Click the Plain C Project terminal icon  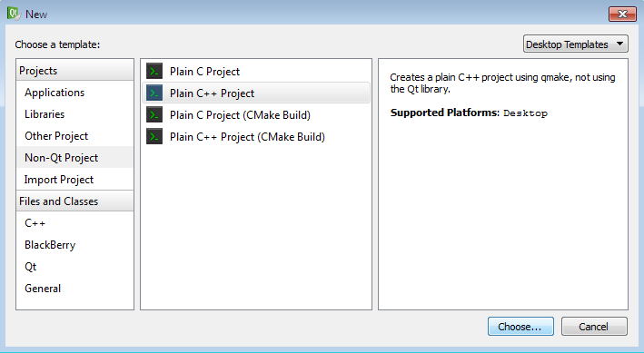tap(154, 72)
